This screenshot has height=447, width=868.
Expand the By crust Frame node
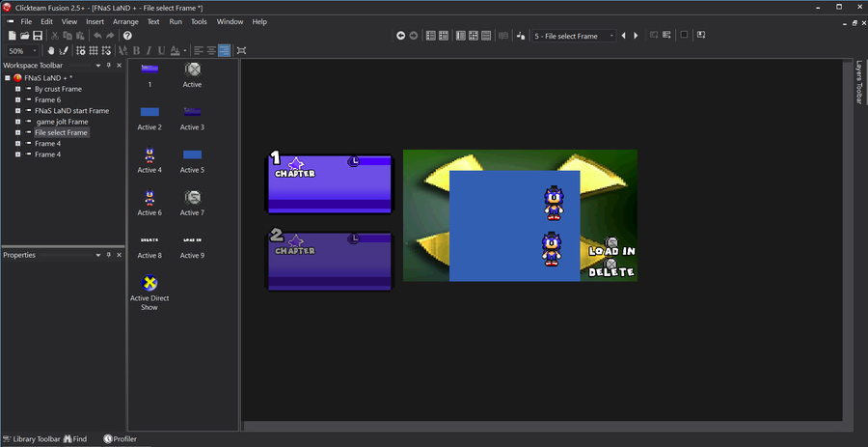point(17,89)
